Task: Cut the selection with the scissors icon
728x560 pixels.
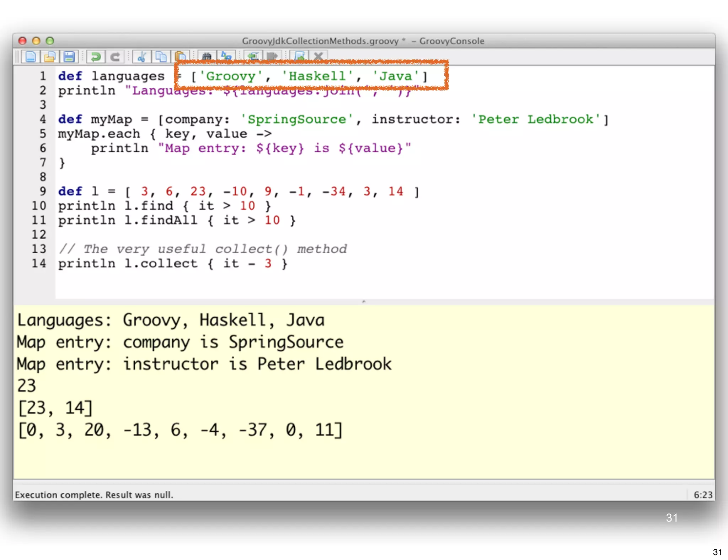Action: pyautogui.click(x=141, y=56)
